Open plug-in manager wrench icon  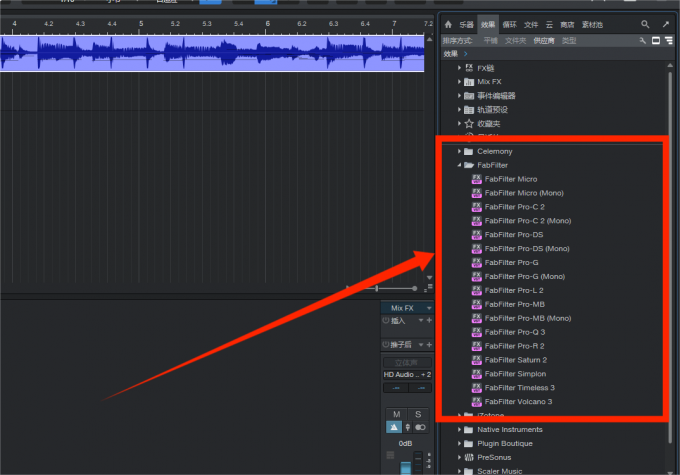(643, 40)
